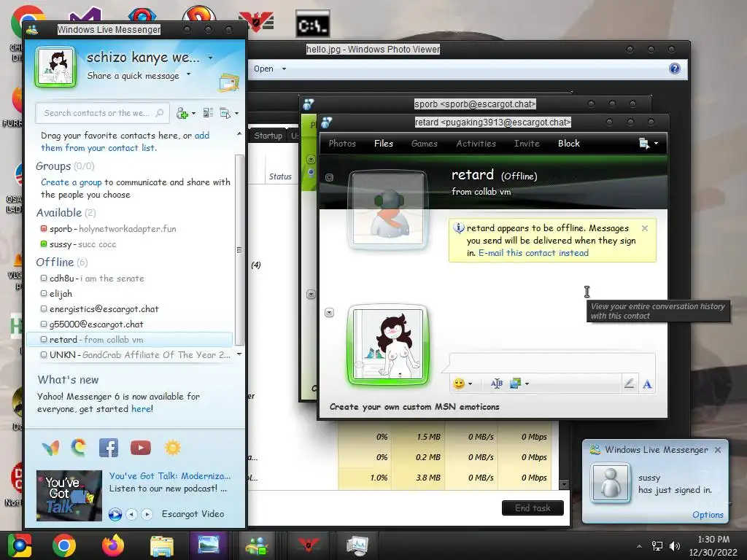The height and width of the screenshot is (560, 747).
Task: Click the Status column header in Task Manager
Action: pos(280,176)
